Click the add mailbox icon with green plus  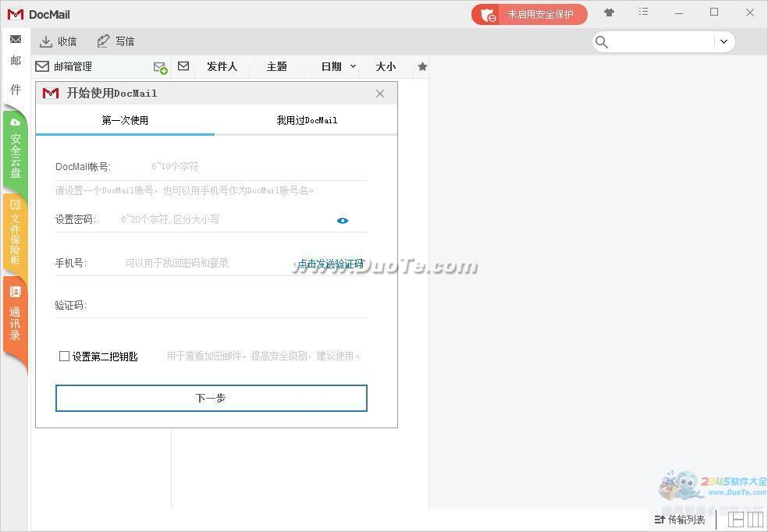coord(160,68)
